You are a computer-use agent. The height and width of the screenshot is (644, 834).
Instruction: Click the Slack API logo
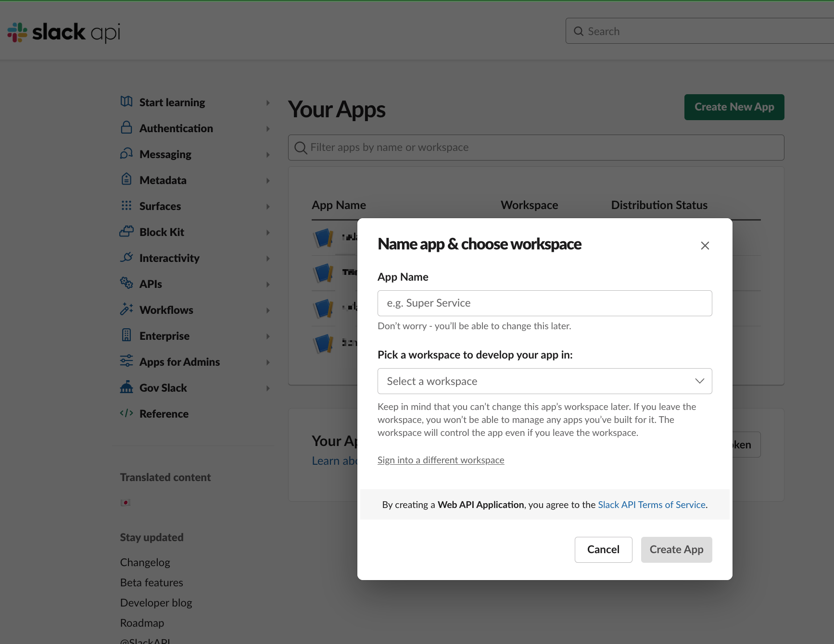tap(63, 32)
